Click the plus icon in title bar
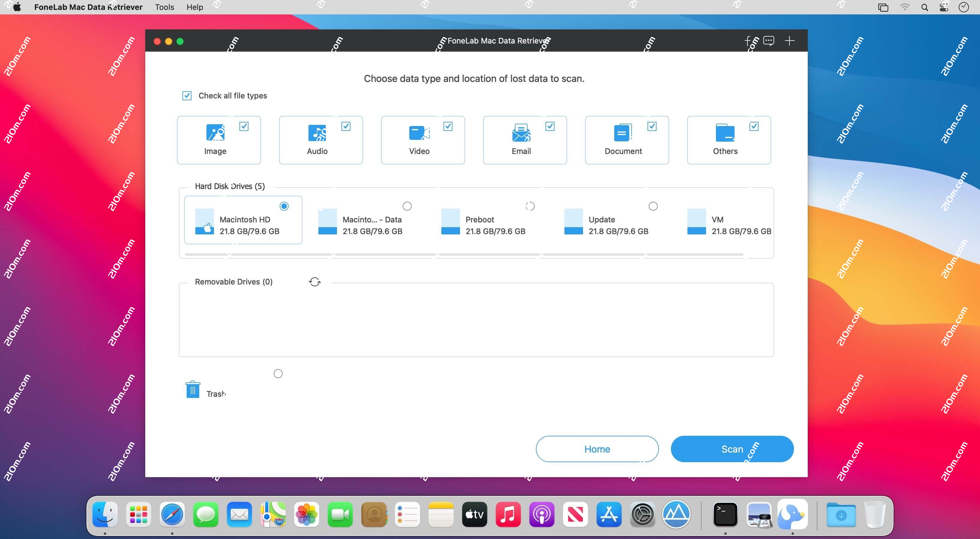Image resolution: width=980 pixels, height=539 pixels. (789, 41)
